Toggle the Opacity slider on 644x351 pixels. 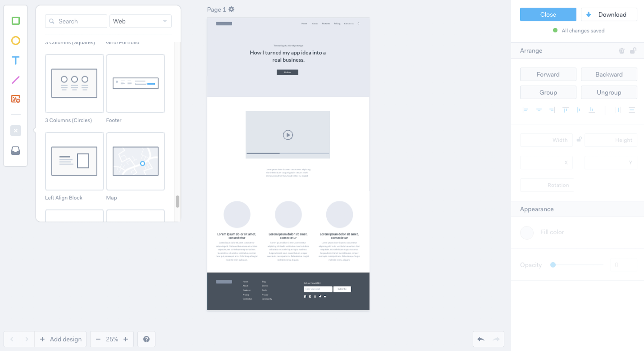click(554, 265)
